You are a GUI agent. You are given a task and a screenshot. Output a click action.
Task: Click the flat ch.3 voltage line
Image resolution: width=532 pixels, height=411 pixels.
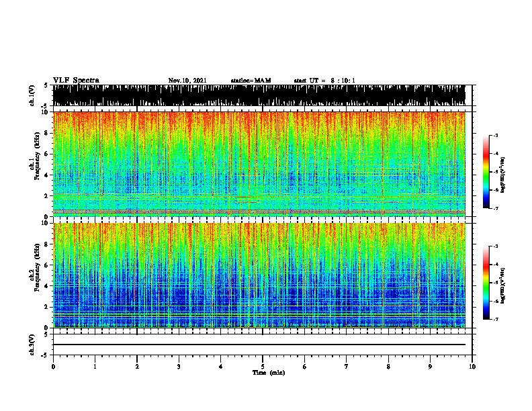(259, 345)
